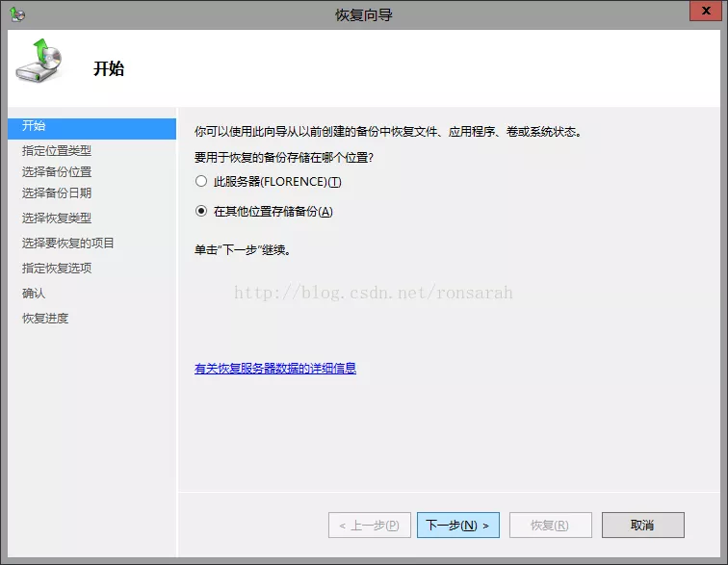This screenshot has height=565, width=728.
Task: Select the 此服务器(FLORENCE) radio option
Action: coord(201,182)
